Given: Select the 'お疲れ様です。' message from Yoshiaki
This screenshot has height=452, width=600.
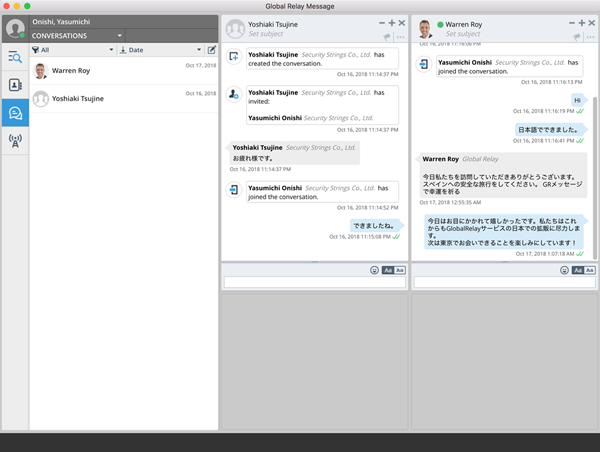Looking at the screenshot, I should pyautogui.click(x=294, y=153).
